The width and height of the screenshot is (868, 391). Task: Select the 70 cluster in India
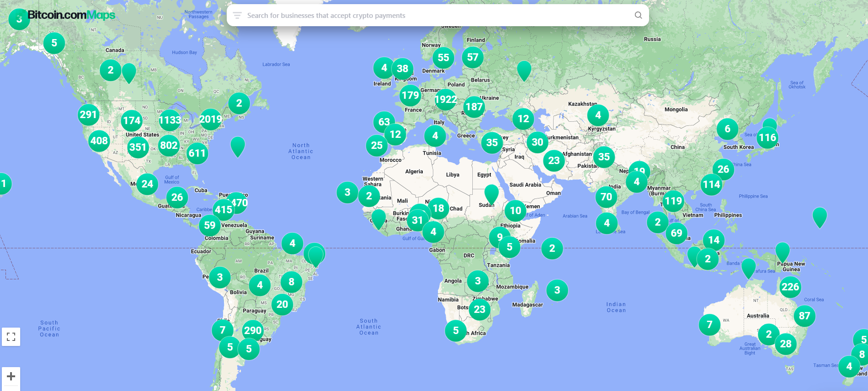coord(606,197)
